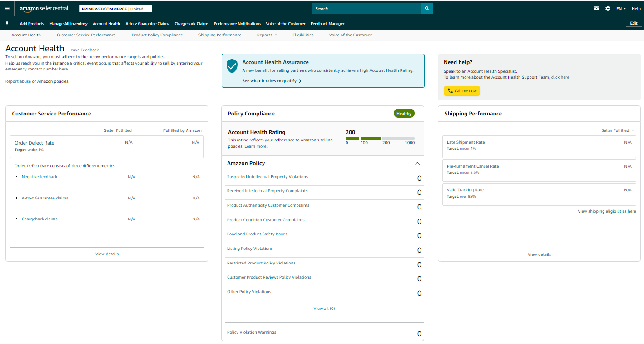Open Customer Product Reviews Policy Violations
Image resolution: width=644 pixels, height=344 pixels.
point(269,277)
